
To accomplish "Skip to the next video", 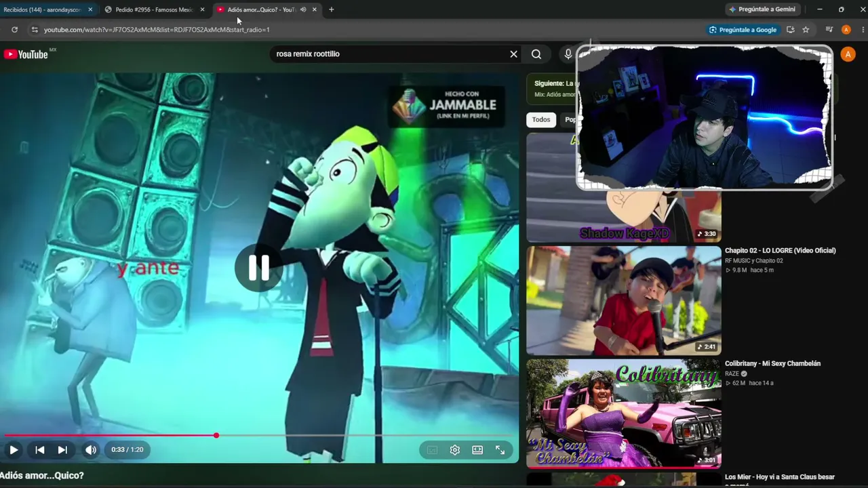I will point(62,449).
